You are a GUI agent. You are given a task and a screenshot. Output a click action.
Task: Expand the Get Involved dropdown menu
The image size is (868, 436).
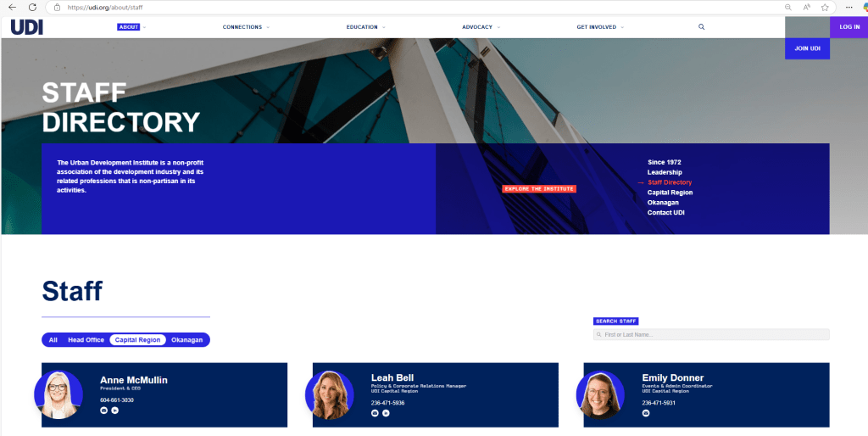click(599, 27)
